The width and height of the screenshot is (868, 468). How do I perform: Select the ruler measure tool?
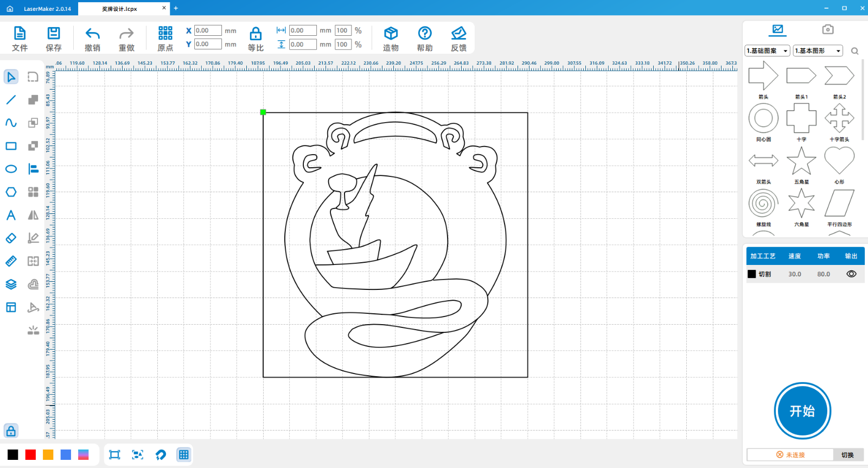[x=11, y=261]
